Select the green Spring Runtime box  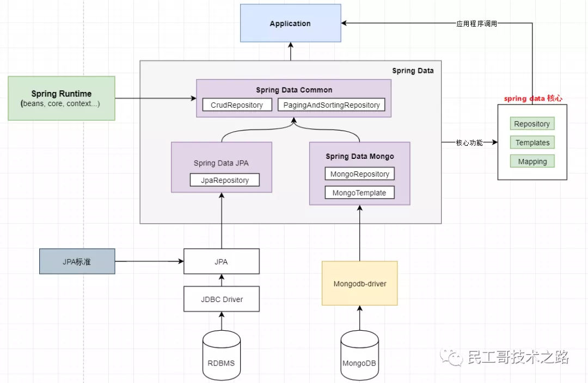(62, 98)
